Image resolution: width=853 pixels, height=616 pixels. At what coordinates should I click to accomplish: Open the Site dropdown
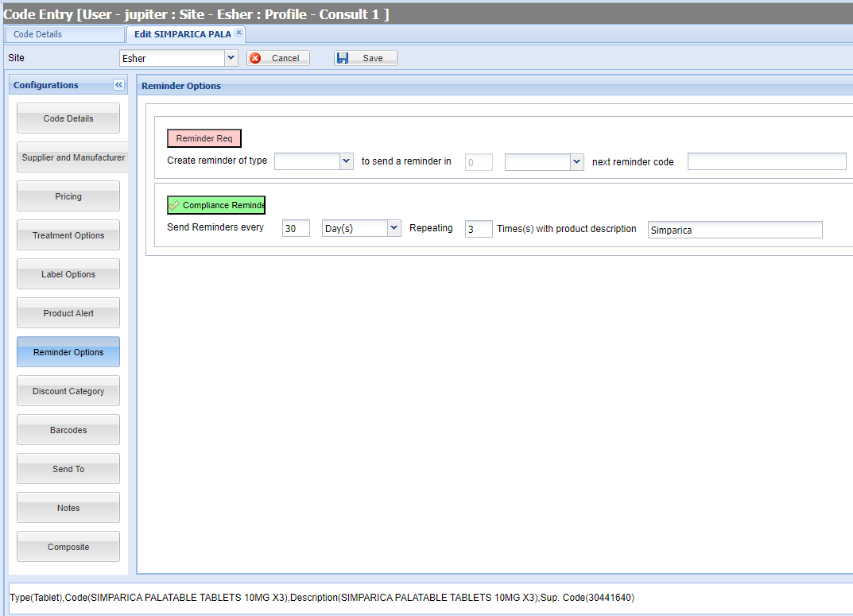pyautogui.click(x=231, y=58)
